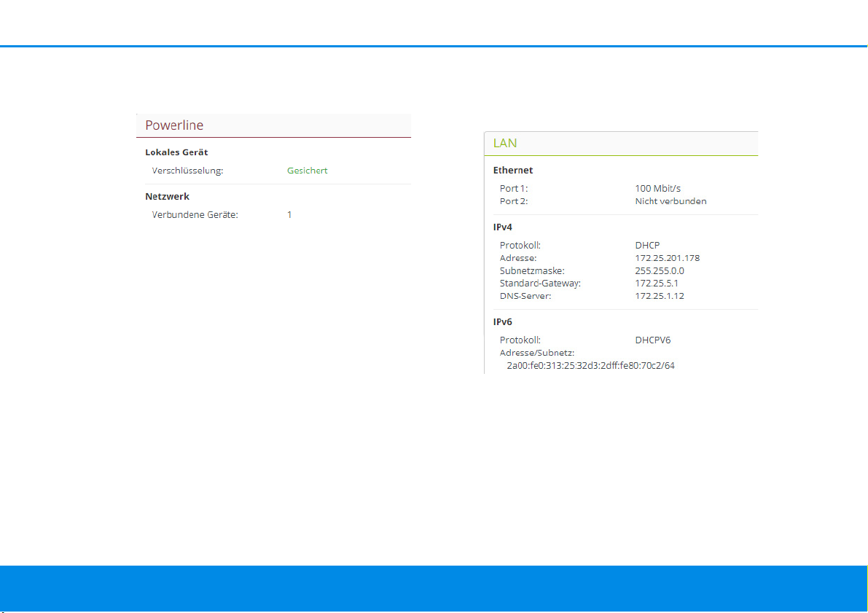Select the Lokales Gerät section title
The height and width of the screenshot is (613, 868).
(x=176, y=152)
